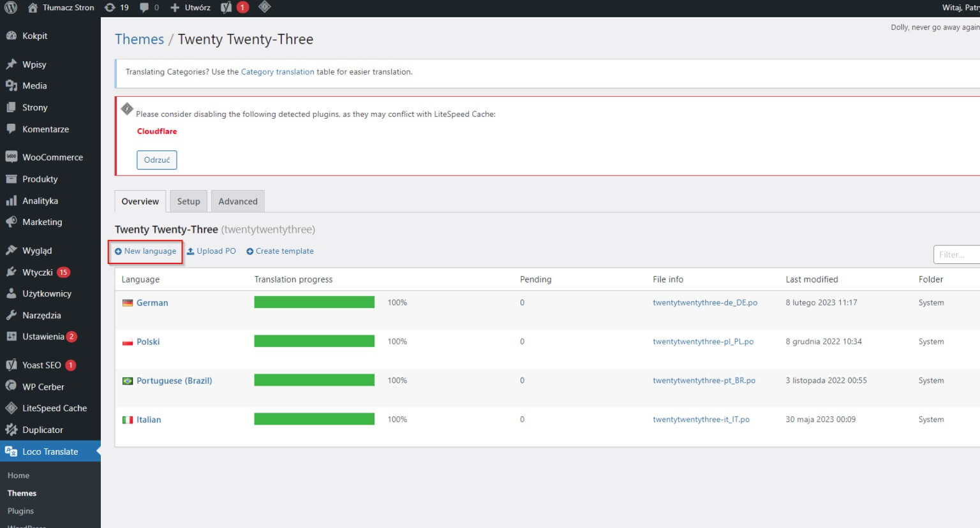980x528 pixels.
Task: Click the Italian flag icon
Action: (128, 420)
